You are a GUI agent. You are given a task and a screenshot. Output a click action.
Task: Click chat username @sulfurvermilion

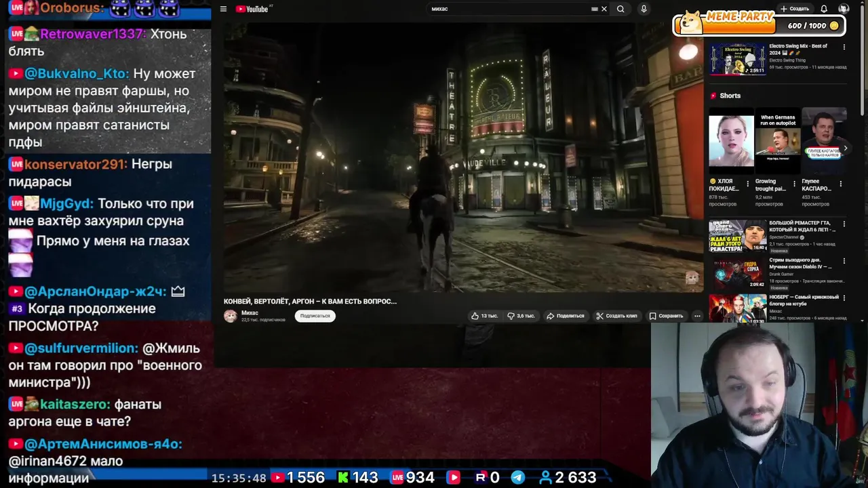pyautogui.click(x=81, y=348)
